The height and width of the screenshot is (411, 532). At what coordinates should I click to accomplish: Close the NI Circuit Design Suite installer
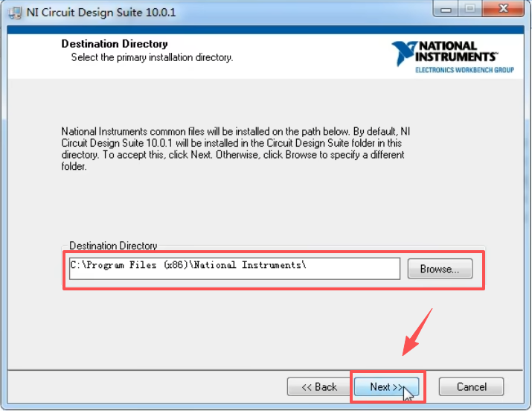[x=503, y=9]
